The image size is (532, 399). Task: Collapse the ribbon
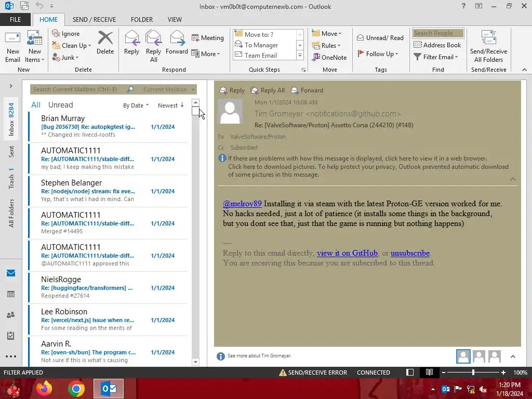pos(524,70)
